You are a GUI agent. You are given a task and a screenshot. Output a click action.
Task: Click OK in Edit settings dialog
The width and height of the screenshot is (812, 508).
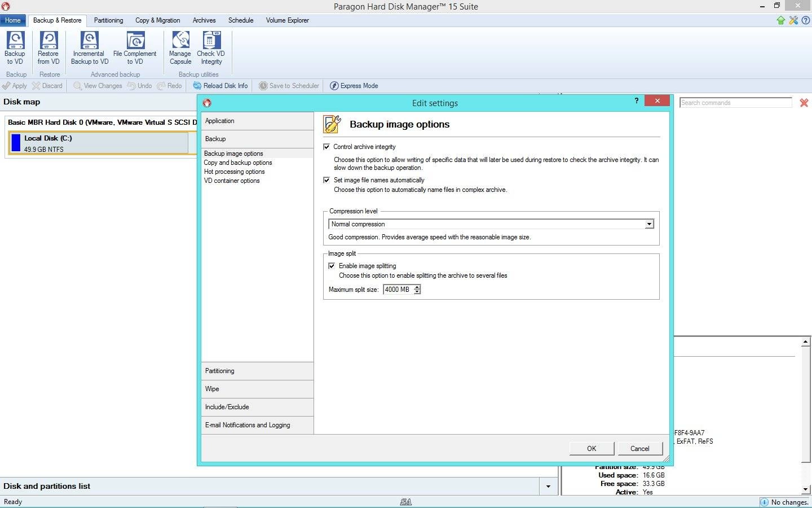coord(592,449)
